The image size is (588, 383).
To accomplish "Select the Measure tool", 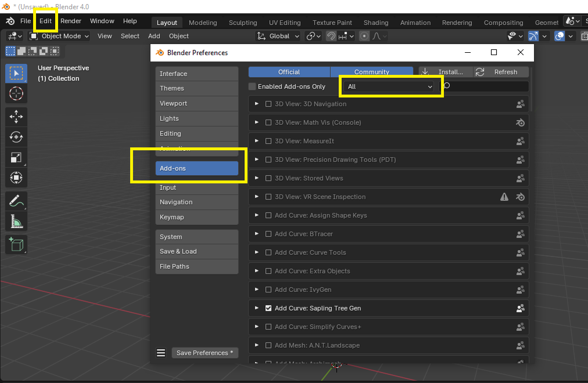I will [16, 222].
